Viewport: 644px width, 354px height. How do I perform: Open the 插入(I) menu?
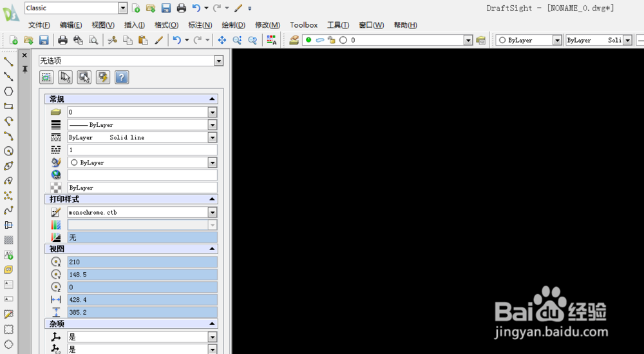point(135,25)
